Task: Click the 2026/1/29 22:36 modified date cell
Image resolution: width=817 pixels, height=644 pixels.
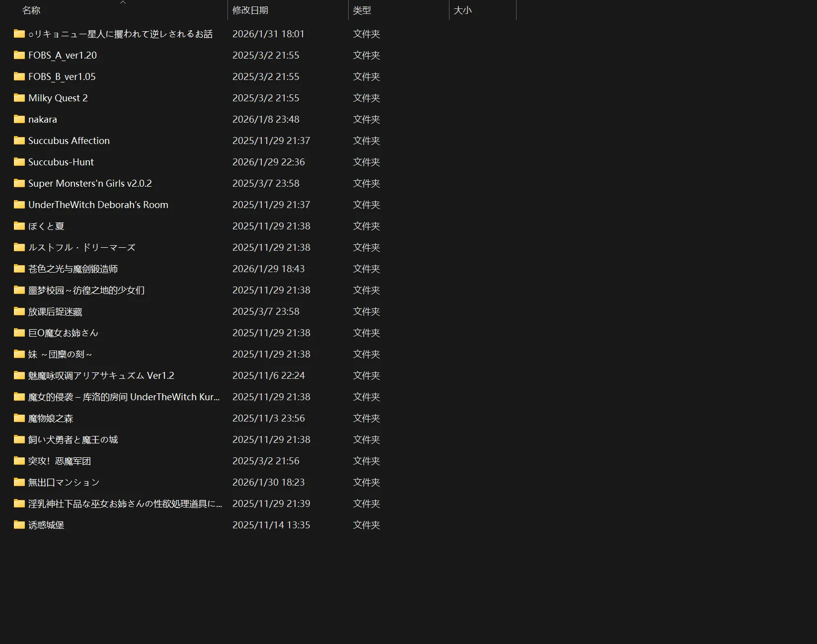Action: [269, 162]
